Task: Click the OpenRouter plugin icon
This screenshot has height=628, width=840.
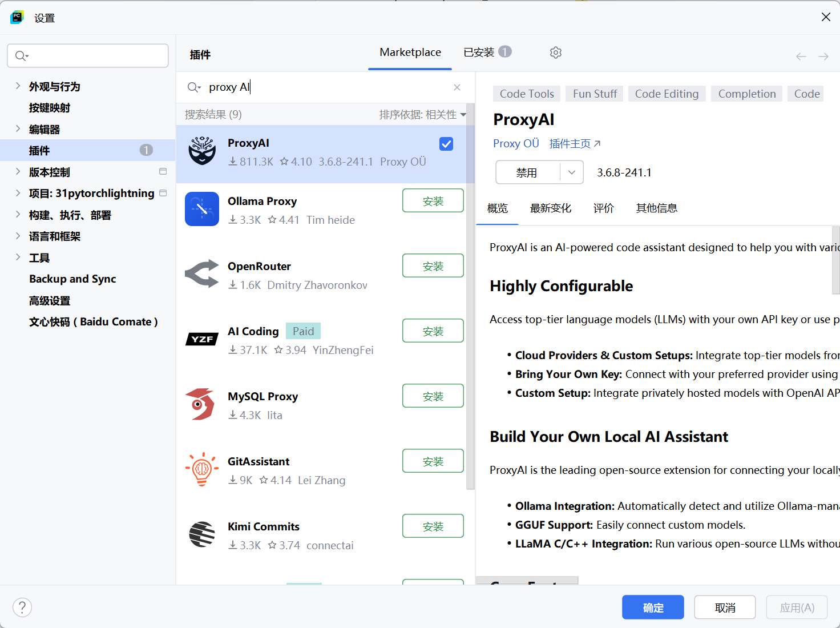Action: [x=202, y=274]
